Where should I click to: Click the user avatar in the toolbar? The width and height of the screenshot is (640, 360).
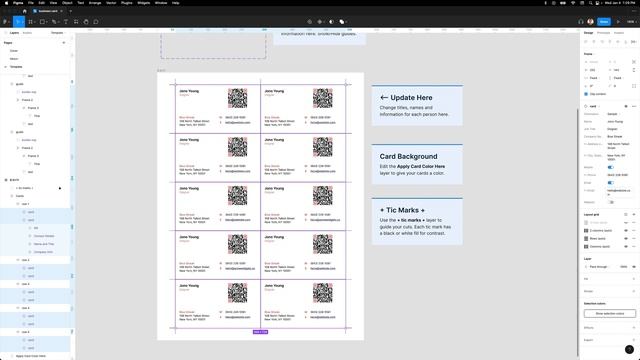pos(591,22)
